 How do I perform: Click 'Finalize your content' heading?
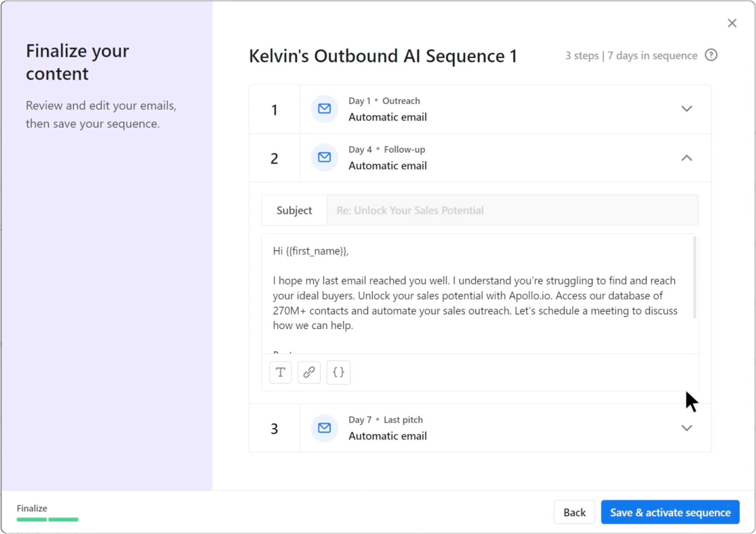[77, 62]
